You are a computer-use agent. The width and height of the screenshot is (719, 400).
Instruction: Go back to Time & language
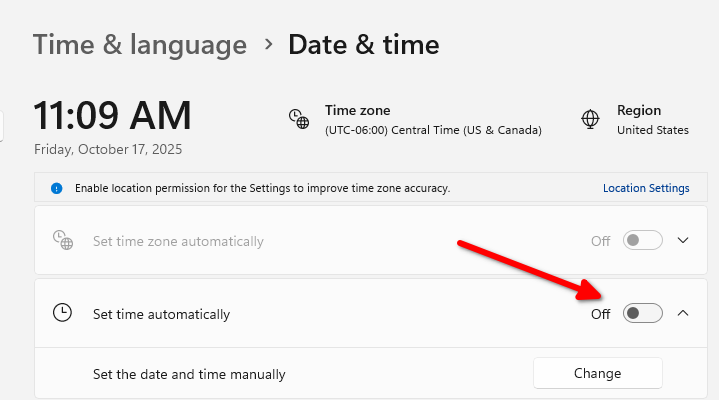[140, 45]
